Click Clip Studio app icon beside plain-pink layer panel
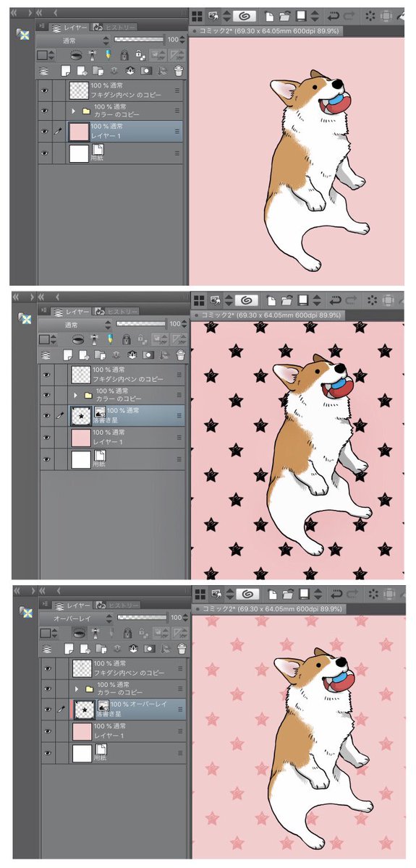 click(x=23, y=35)
